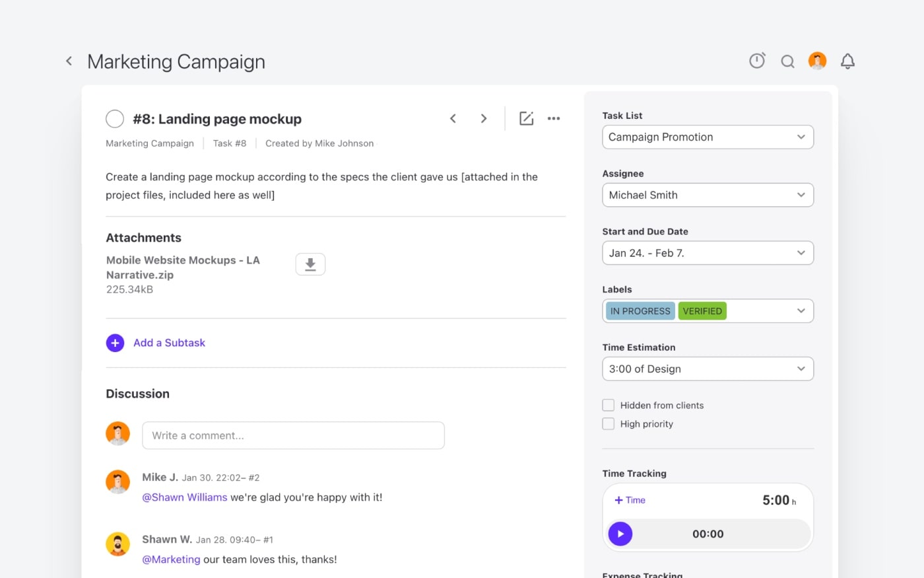Go to previous task arrow
This screenshot has width=924, height=578.
pyautogui.click(x=453, y=119)
